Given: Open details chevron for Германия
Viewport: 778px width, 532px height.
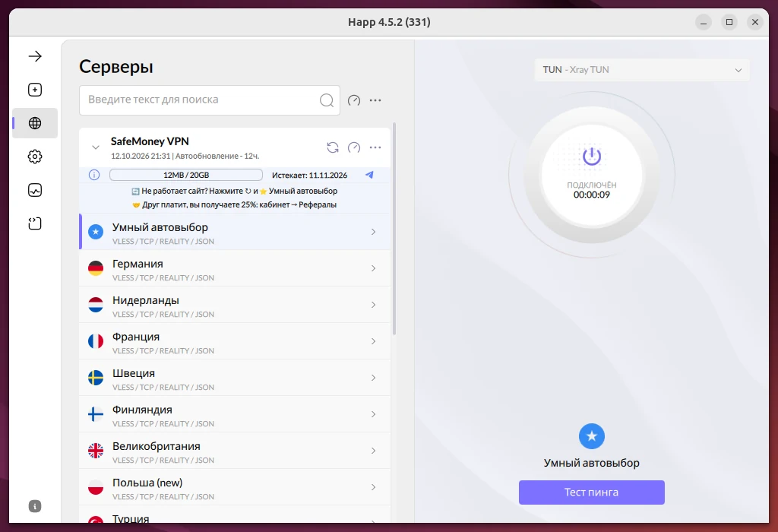Looking at the screenshot, I should pos(374,268).
